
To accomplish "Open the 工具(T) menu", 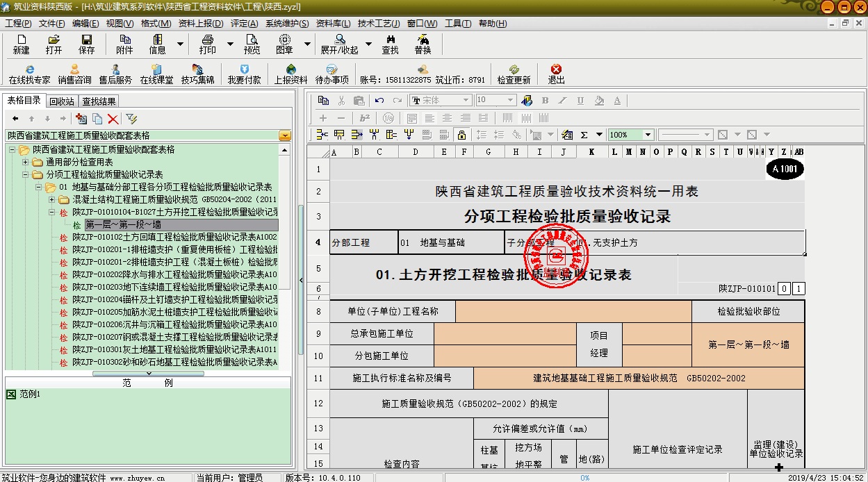I will pyautogui.click(x=458, y=23).
